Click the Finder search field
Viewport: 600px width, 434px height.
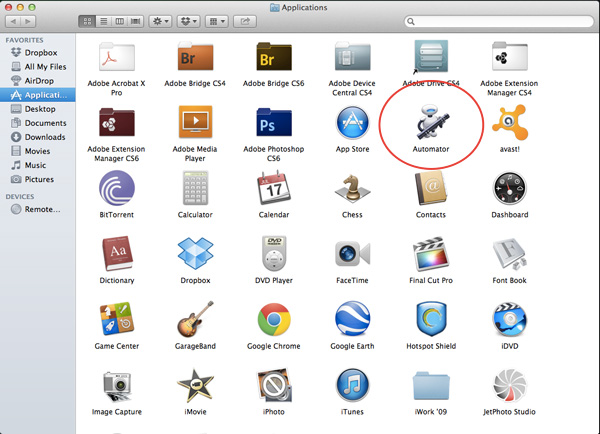click(x=499, y=21)
